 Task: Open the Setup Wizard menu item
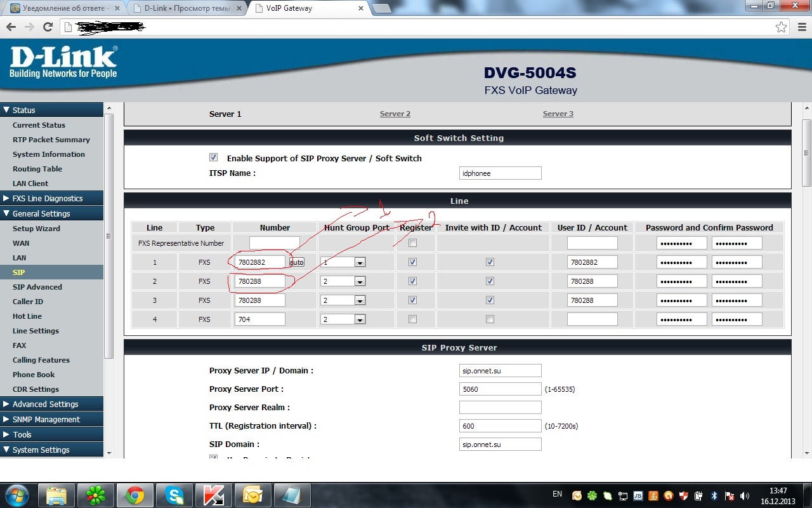pos(36,229)
